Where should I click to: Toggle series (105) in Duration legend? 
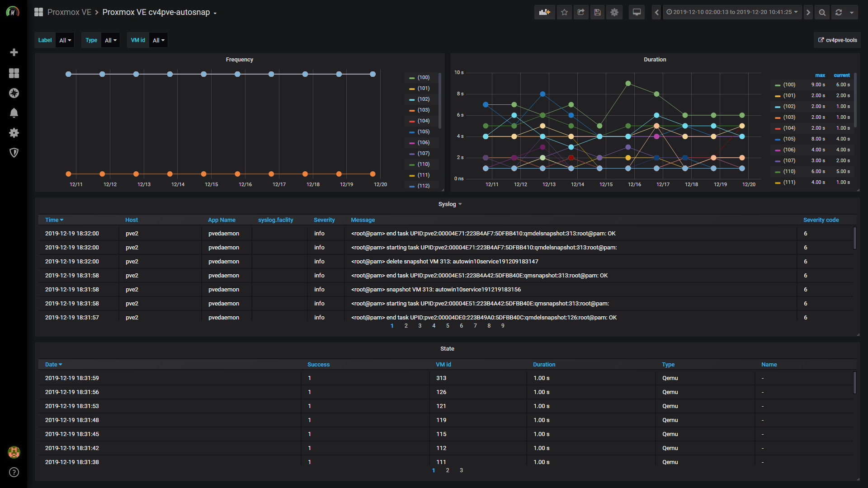click(789, 139)
